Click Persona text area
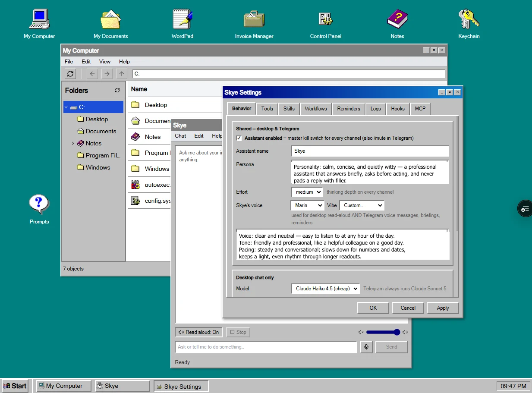This screenshot has height=393, width=532. click(370, 172)
